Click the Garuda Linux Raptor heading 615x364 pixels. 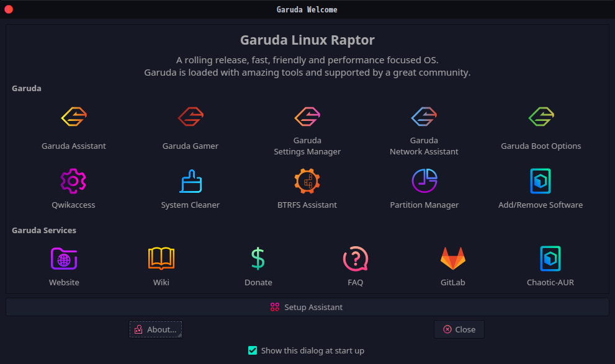(x=308, y=40)
